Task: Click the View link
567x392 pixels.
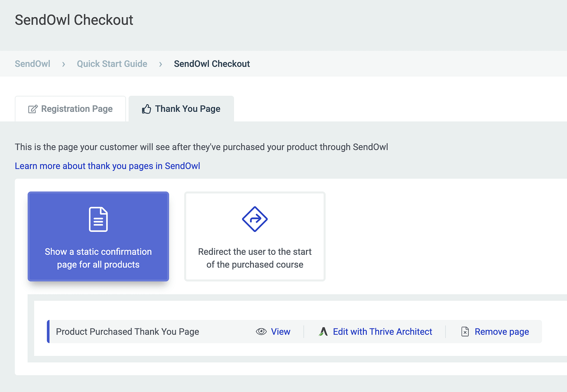Action: coord(280,331)
